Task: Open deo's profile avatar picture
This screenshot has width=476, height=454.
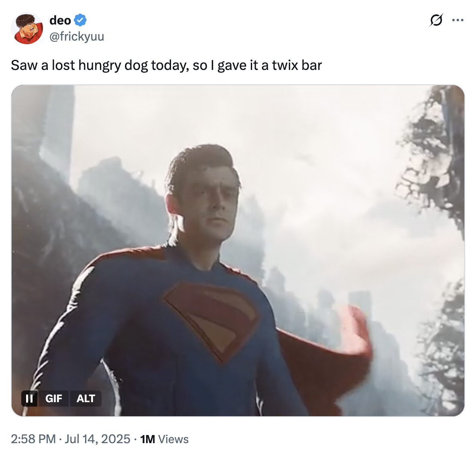Action: tap(27, 28)
